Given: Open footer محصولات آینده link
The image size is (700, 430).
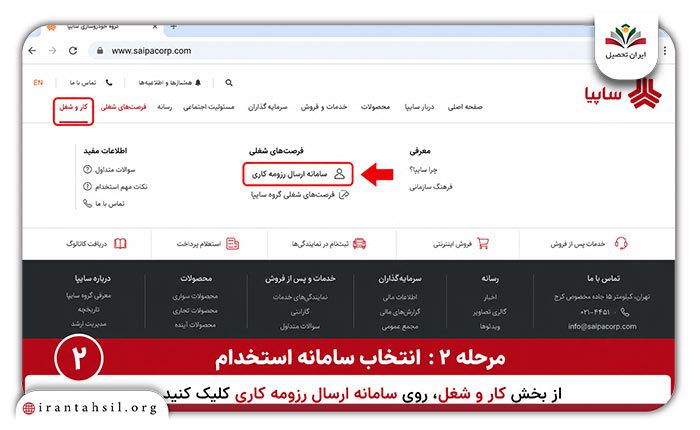Looking at the screenshot, I should pyautogui.click(x=195, y=325).
